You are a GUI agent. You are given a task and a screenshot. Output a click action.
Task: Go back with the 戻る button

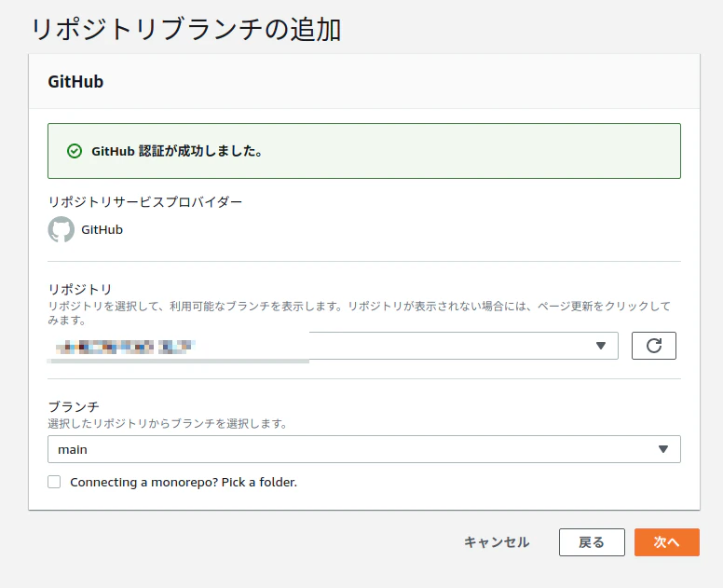point(592,542)
